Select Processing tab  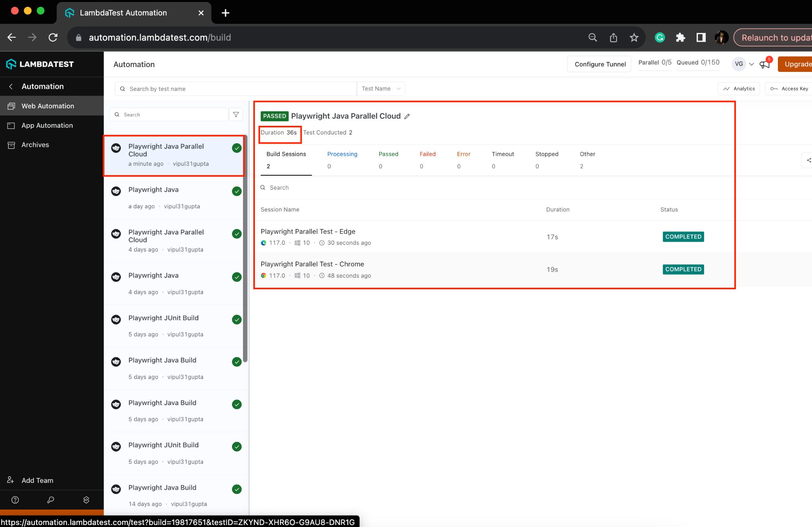click(x=342, y=160)
